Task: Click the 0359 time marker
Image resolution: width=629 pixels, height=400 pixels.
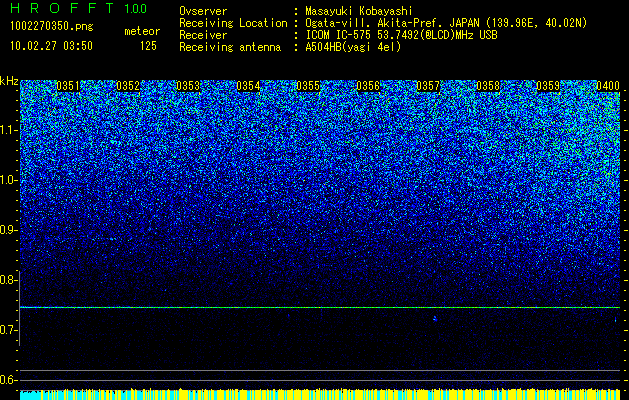Action: coord(548,86)
